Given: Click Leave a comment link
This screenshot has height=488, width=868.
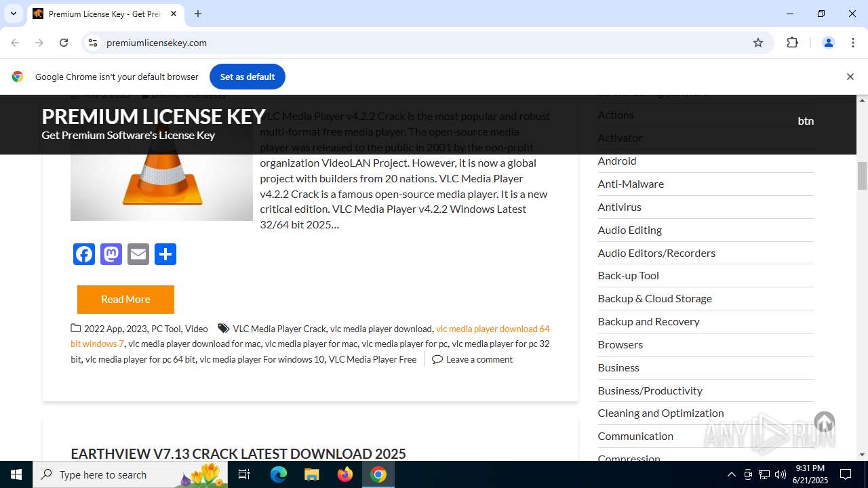Looking at the screenshot, I should tap(479, 359).
